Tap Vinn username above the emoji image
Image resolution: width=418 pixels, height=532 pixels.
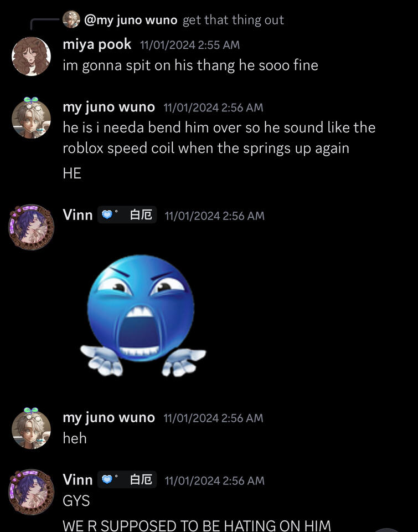78,215
